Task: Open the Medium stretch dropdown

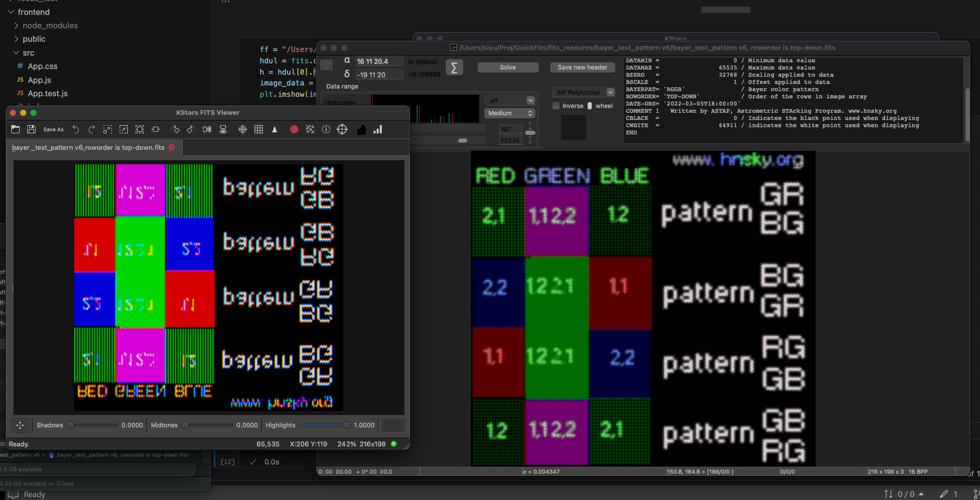Action: [510, 113]
